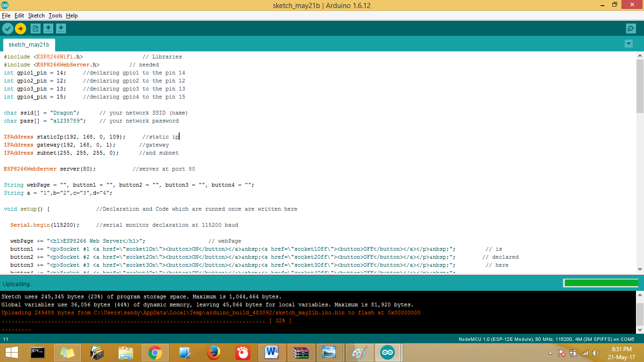Viewport: 644px width, 362px height.
Task: Open the Sketch menu
Action: pos(36,16)
